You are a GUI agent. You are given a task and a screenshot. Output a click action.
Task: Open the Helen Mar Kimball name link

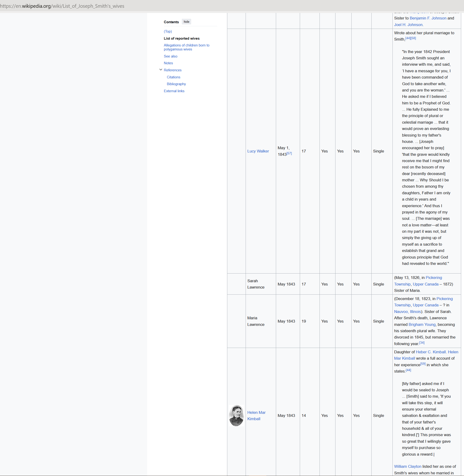pyautogui.click(x=256, y=415)
